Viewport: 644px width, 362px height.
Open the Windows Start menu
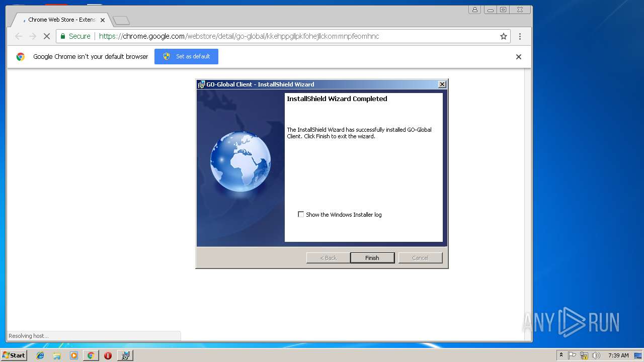tap(14, 355)
